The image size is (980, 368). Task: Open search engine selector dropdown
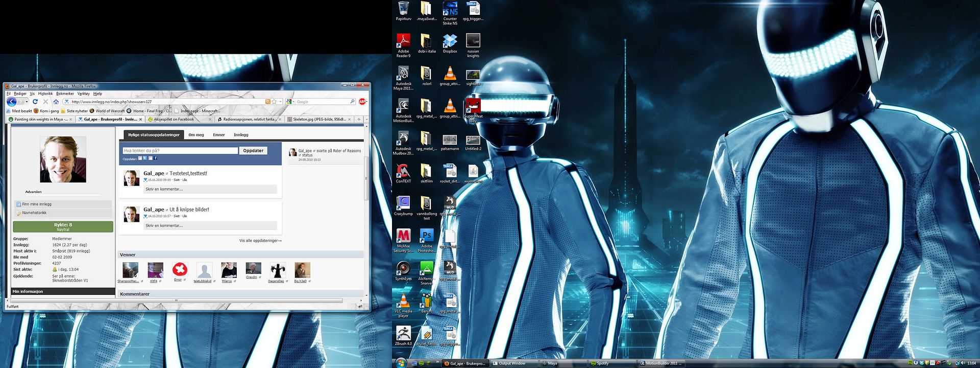(x=294, y=102)
